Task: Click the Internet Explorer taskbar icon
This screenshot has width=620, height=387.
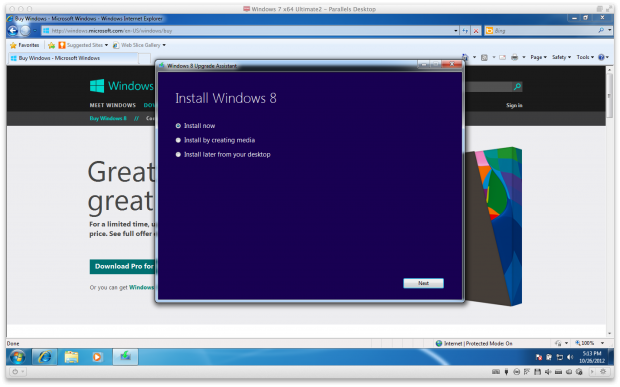Action: pos(44,357)
